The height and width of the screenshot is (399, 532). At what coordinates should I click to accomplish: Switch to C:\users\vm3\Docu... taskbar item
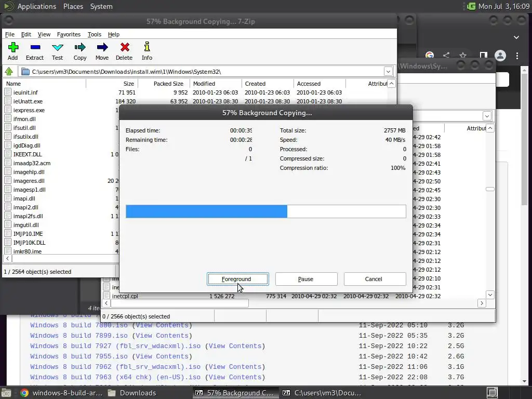(322, 393)
